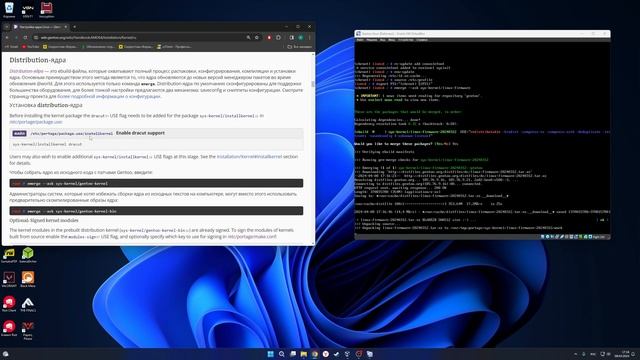
Task: Open Recycle Bin desktop icon
Action: (9, 10)
